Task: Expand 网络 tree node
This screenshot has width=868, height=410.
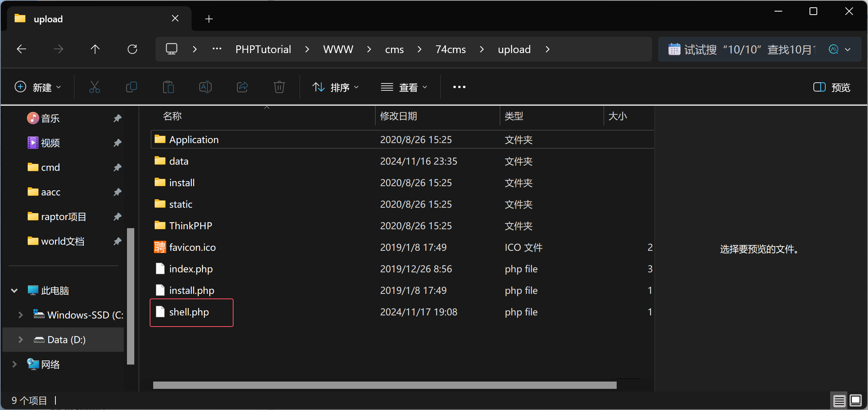Action: coord(14,364)
